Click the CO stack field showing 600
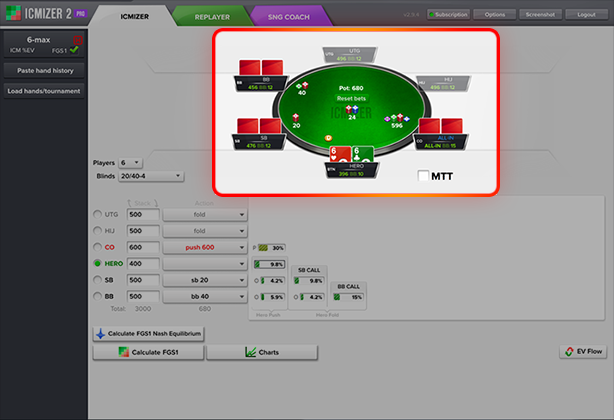This screenshot has width=614, height=420. tap(143, 247)
